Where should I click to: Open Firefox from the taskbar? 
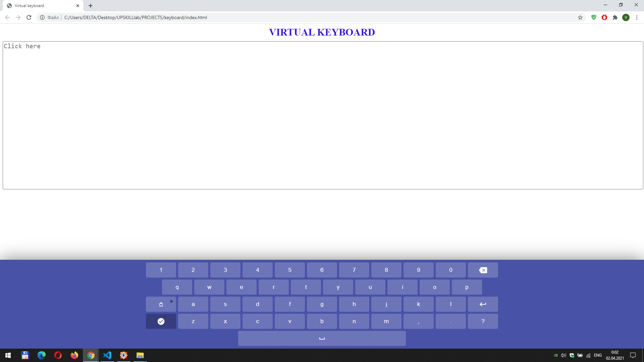click(x=74, y=355)
